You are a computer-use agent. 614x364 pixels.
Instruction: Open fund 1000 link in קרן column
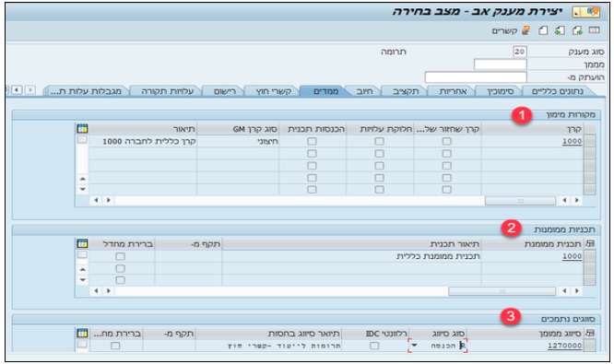(x=572, y=141)
